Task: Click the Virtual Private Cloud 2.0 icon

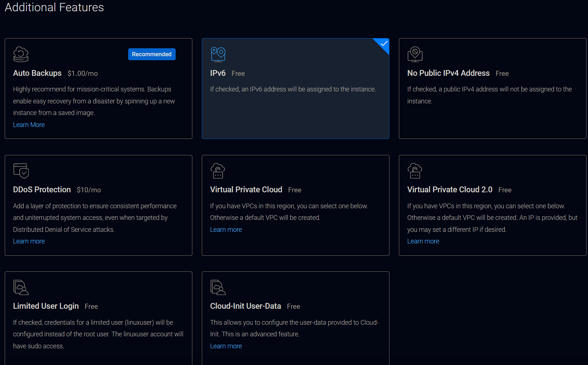Action: pyautogui.click(x=415, y=171)
